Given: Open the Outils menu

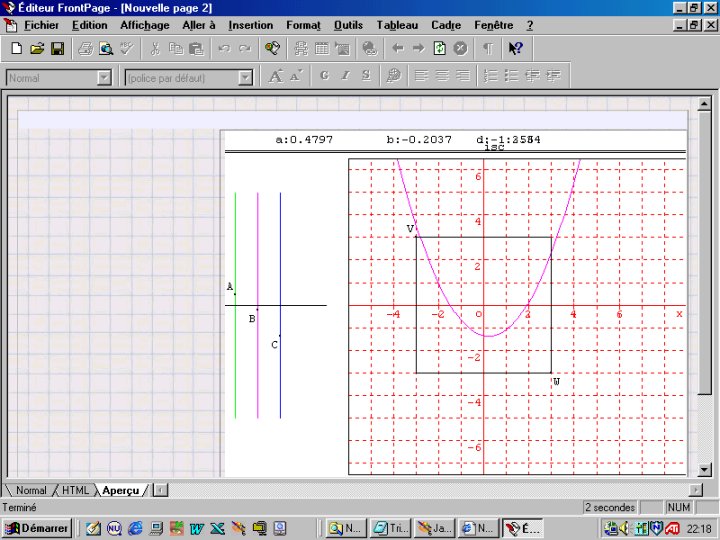Looking at the screenshot, I should coord(348,25).
